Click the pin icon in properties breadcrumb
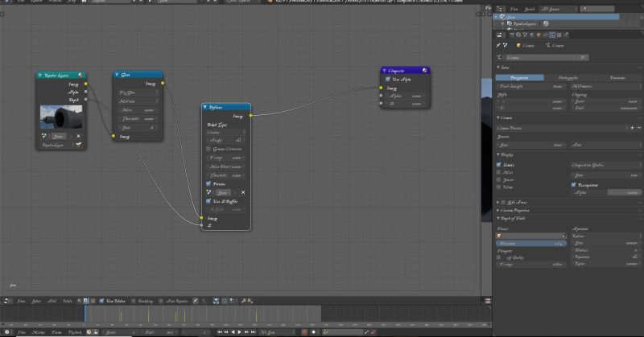644x337 pixels. pyautogui.click(x=498, y=45)
